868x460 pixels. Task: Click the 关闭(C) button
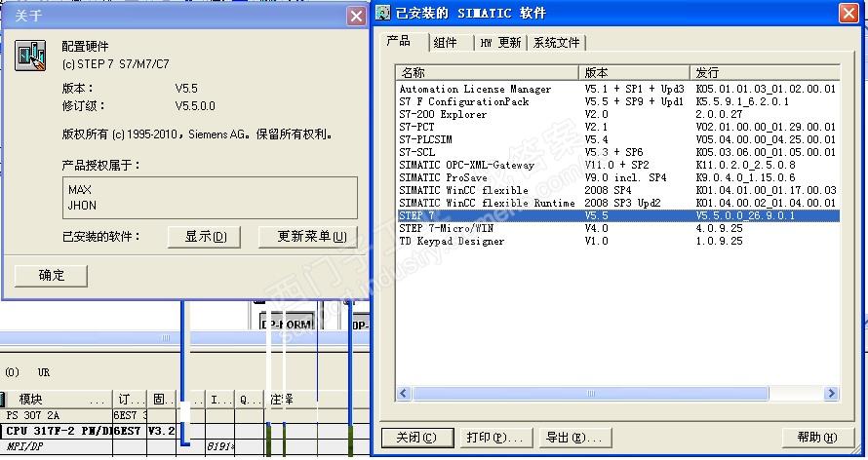tap(417, 438)
